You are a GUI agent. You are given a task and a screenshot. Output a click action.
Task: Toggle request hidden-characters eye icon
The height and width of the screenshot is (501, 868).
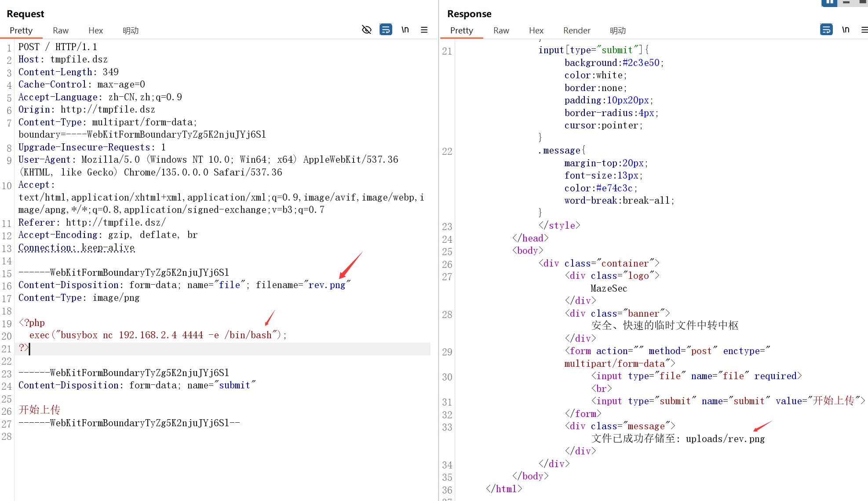tap(366, 30)
